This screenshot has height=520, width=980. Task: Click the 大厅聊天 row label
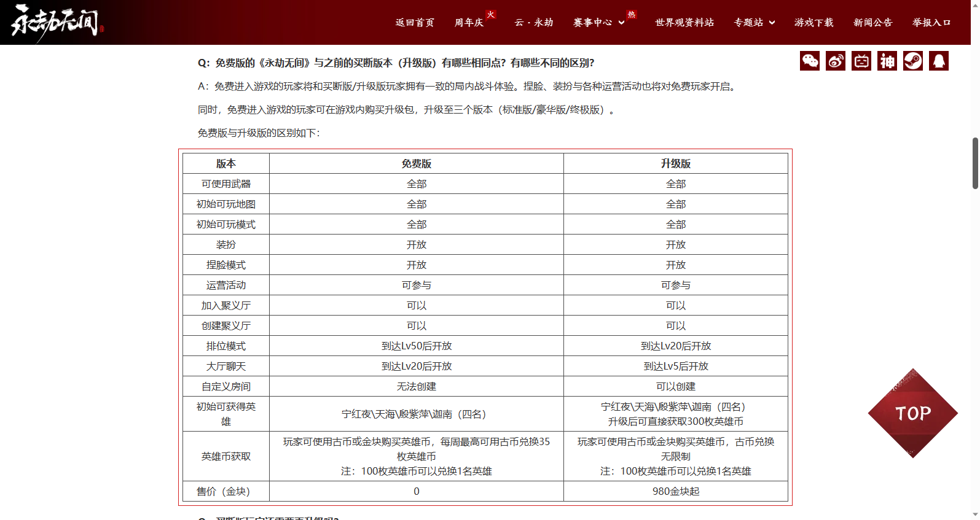click(226, 367)
